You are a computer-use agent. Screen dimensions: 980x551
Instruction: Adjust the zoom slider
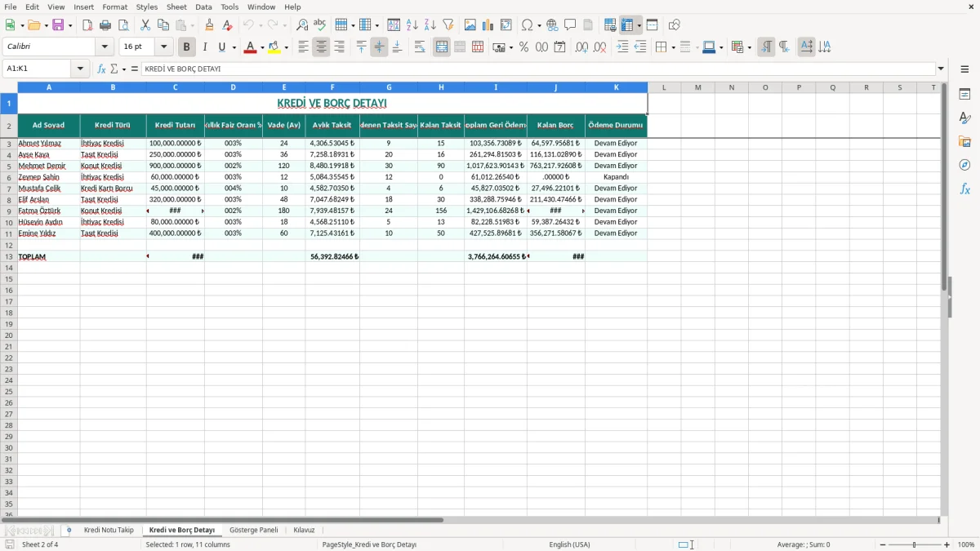914,544
